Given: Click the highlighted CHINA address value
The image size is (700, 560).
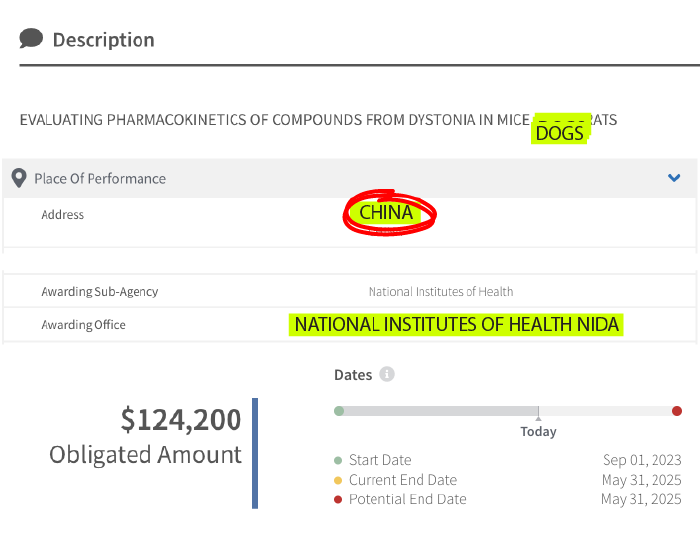Looking at the screenshot, I should click(x=386, y=213).
